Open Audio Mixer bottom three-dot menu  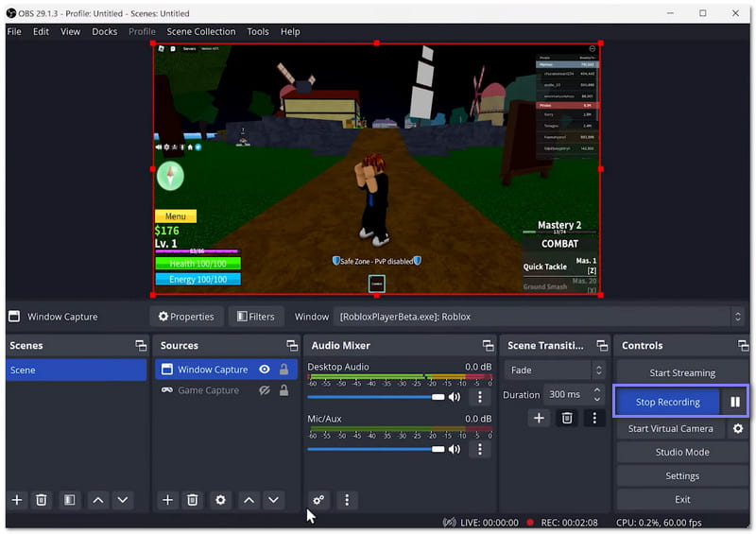tap(347, 500)
